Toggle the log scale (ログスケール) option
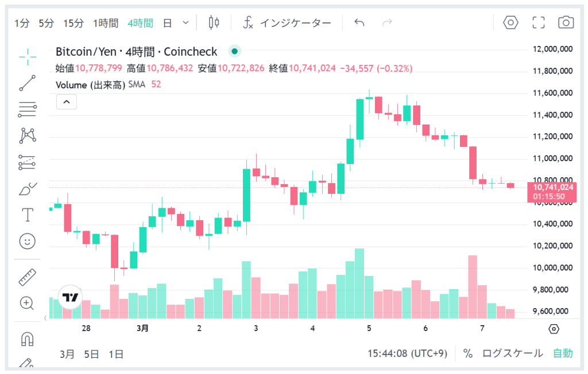 pyautogui.click(x=512, y=353)
